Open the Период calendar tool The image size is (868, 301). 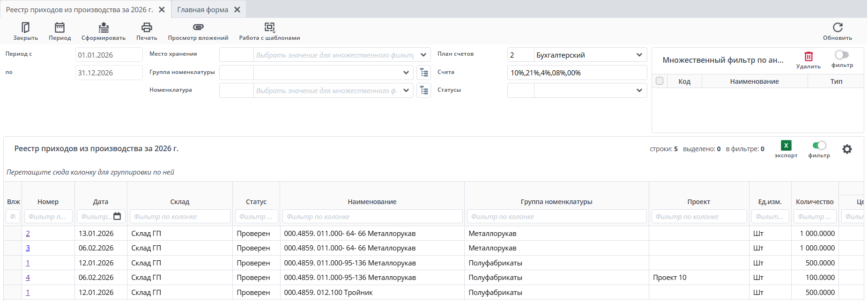pos(59,28)
